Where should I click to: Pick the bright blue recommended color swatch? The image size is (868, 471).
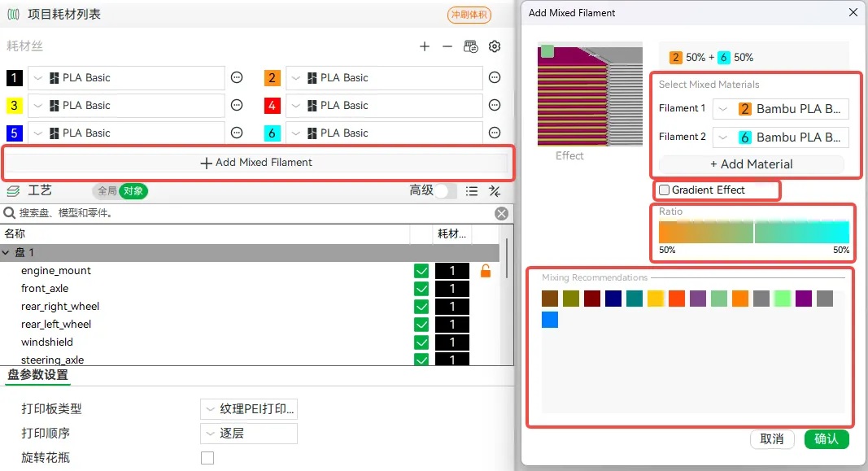click(550, 320)
